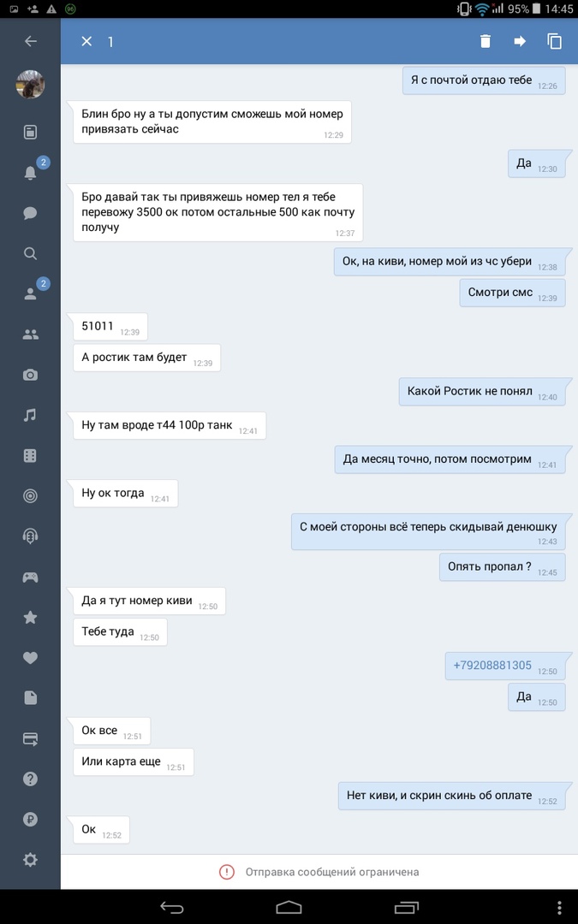Open Music note icon in sidebar

tap(30, 415)
